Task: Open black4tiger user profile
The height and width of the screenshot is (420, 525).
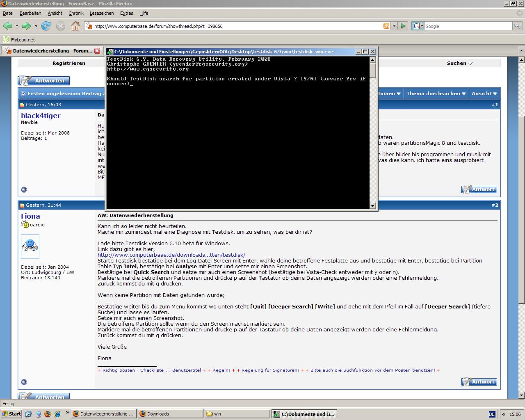Action: (x=41, y=116)
